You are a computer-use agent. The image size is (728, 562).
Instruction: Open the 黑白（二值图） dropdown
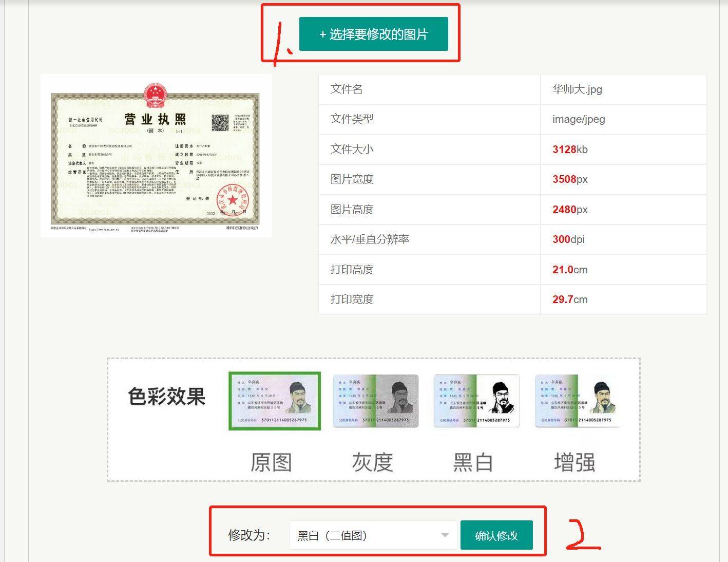tap(373, 535)
